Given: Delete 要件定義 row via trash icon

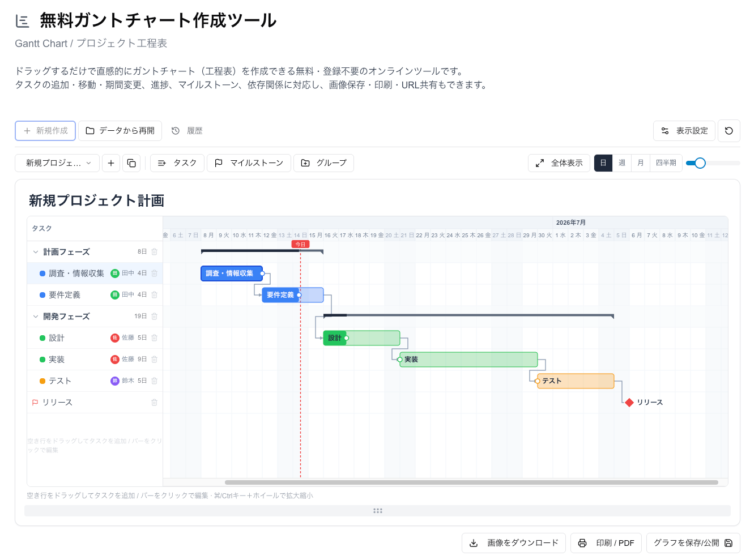Looking at the screenshot, I should [154, 295].
